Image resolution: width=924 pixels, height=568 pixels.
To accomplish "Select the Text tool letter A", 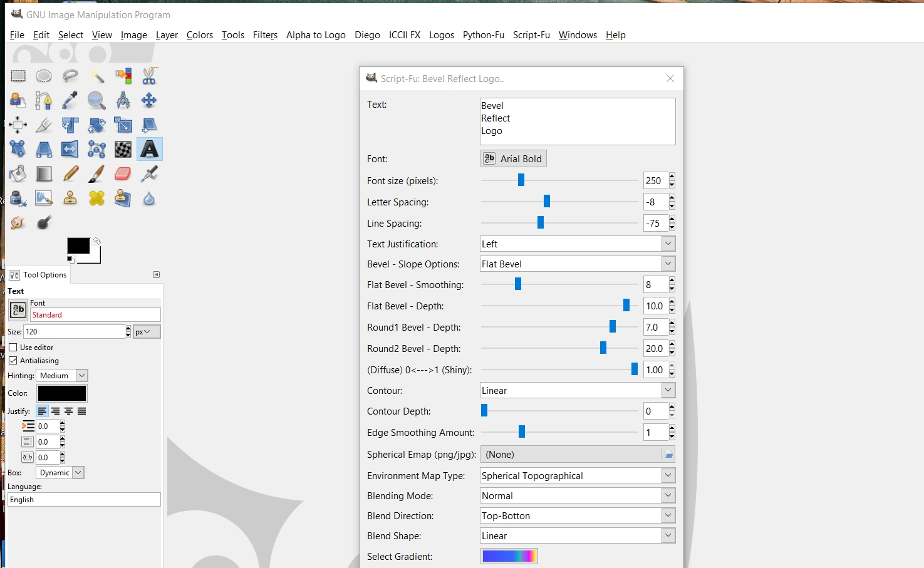I will [149, 149].
